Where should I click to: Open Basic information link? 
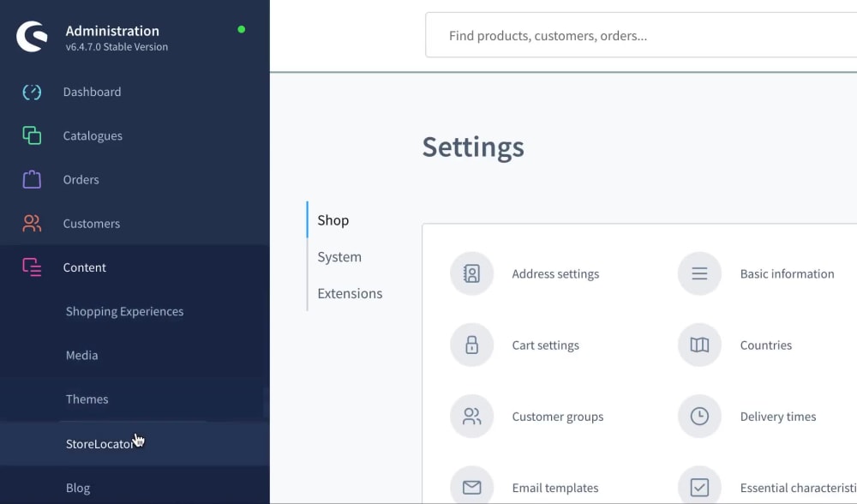787,273
